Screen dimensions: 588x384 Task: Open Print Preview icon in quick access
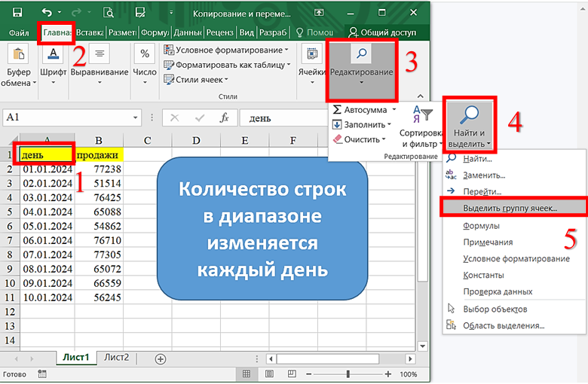[x=109, y=13]
